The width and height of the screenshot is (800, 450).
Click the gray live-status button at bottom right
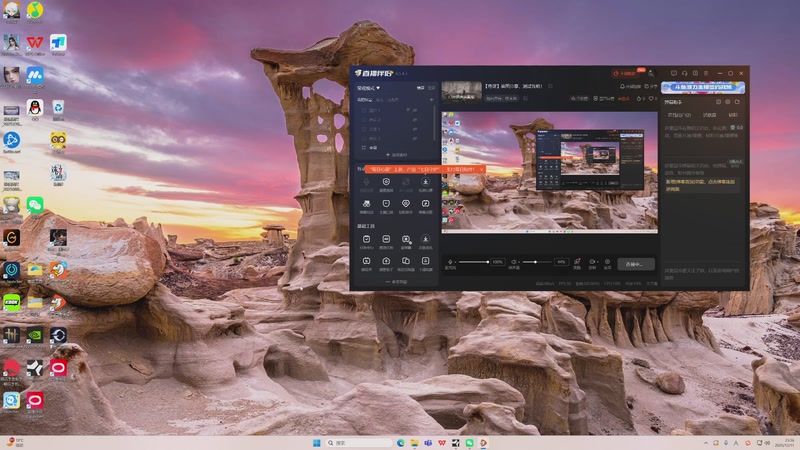click(636, 264)
